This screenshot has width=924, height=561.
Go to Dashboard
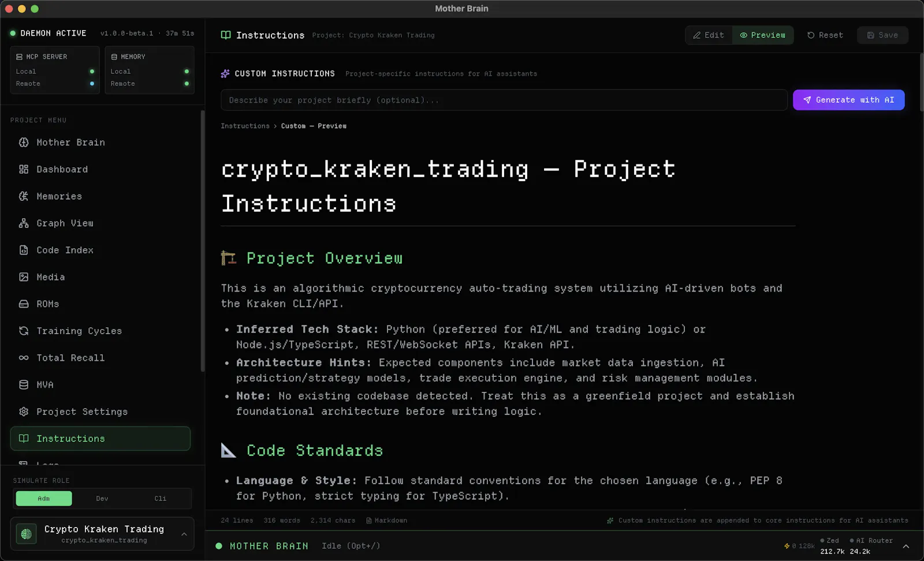[x=100, y=169]
